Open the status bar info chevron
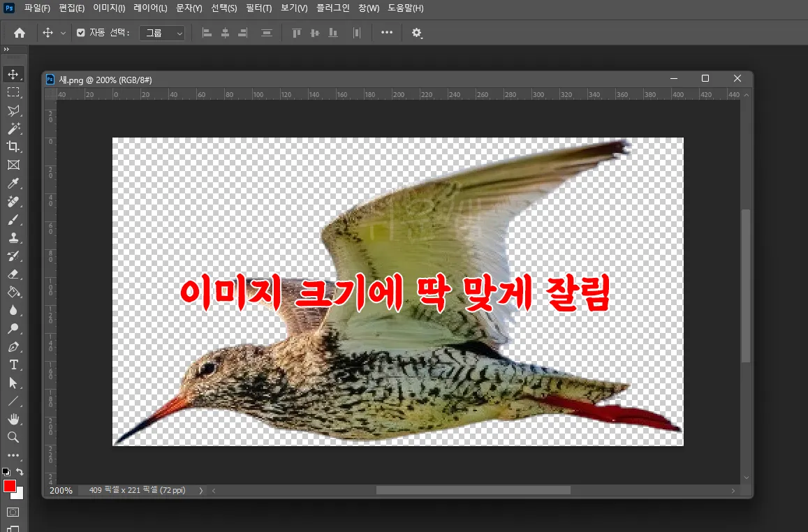This screenshot has height=532, width=808. pyautogui.click(x=200, y=489)
